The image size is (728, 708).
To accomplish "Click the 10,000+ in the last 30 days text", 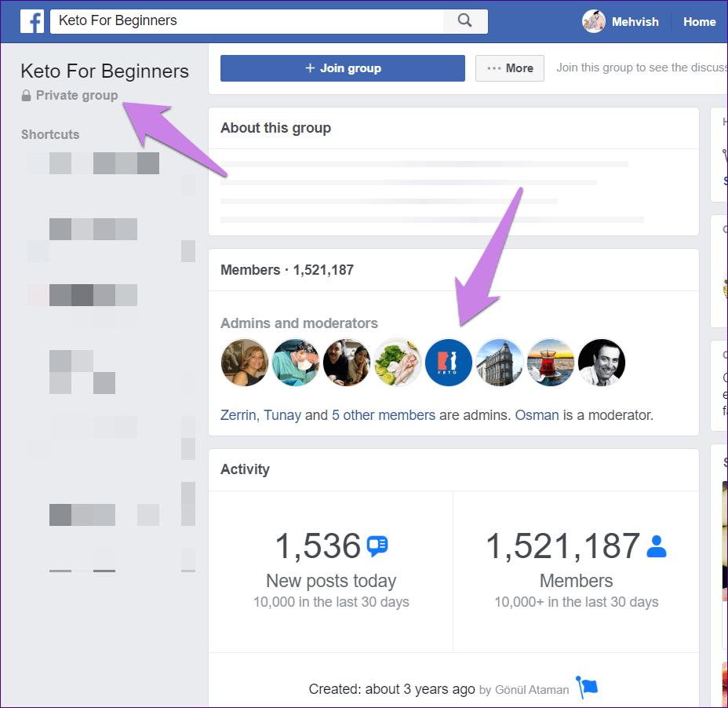I will [x=577, y=602].
